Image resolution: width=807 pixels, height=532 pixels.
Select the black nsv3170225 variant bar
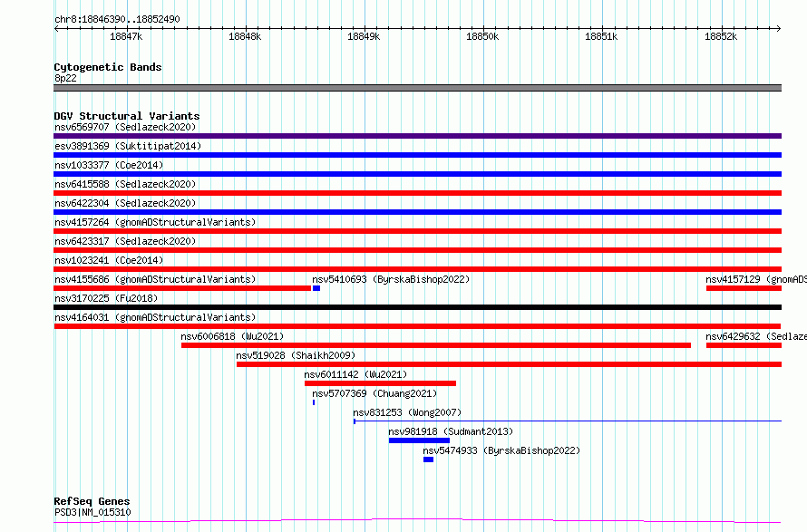point(417,307)
